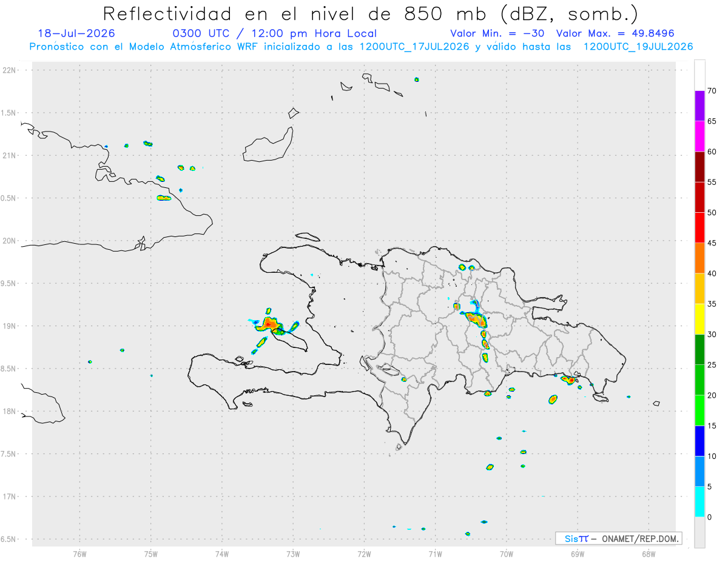Click the '75W' longitude label
728x562 pixels.
[151, 554]
